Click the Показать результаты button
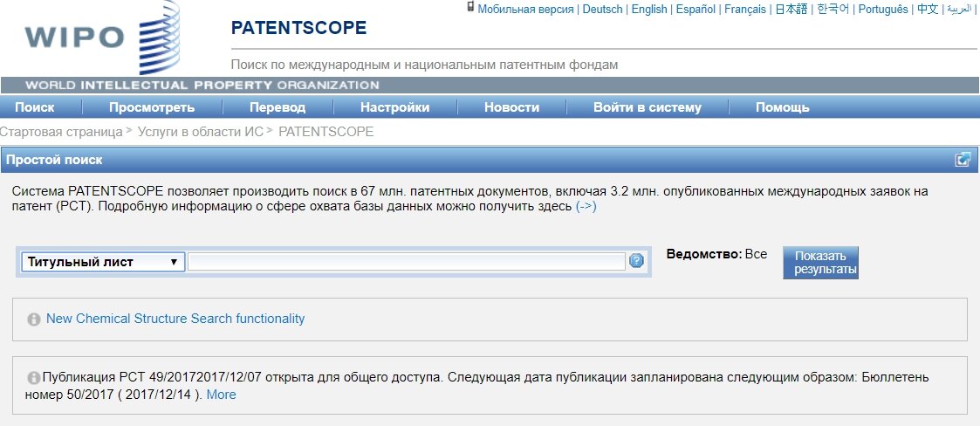This screenshot has width=980, height=426. pos(820,263)
